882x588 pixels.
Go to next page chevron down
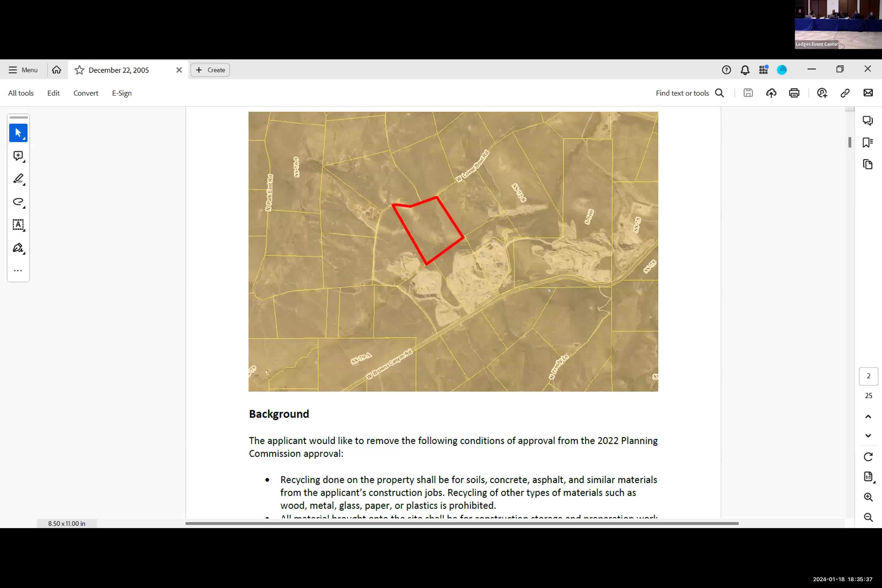(868, 436)
